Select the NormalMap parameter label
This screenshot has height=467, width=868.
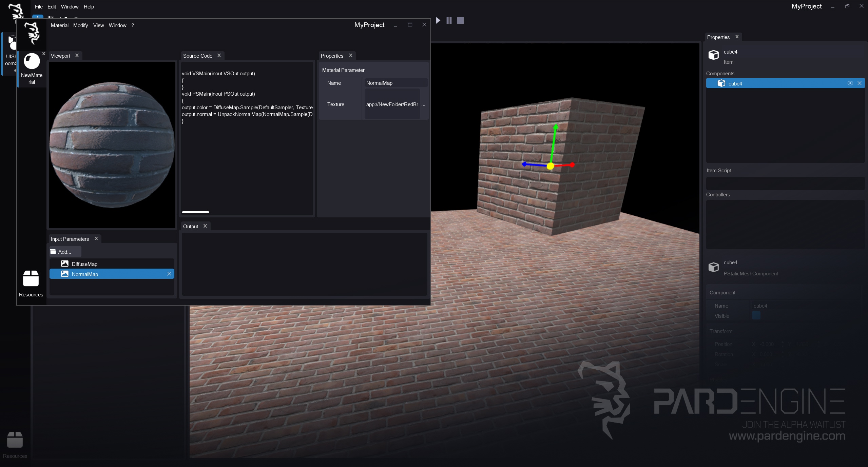tap(85, 274)
